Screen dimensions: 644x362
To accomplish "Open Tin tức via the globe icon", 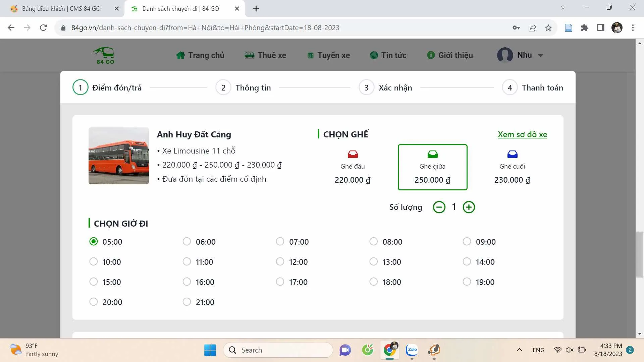I will pyautogui.click(x=374, y=55).
